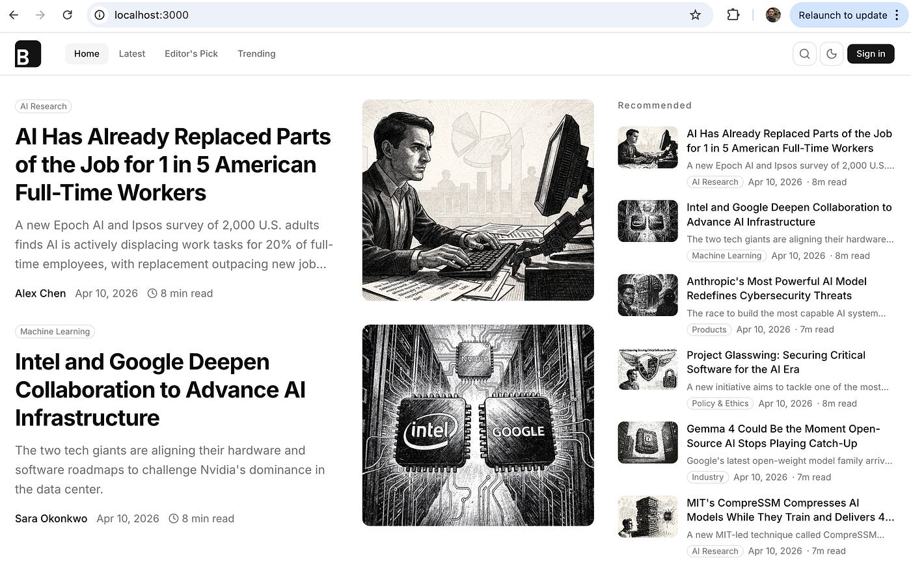Open the browser extensions puzzle icon
Screen dimensions: 911x588
point(733,15)
